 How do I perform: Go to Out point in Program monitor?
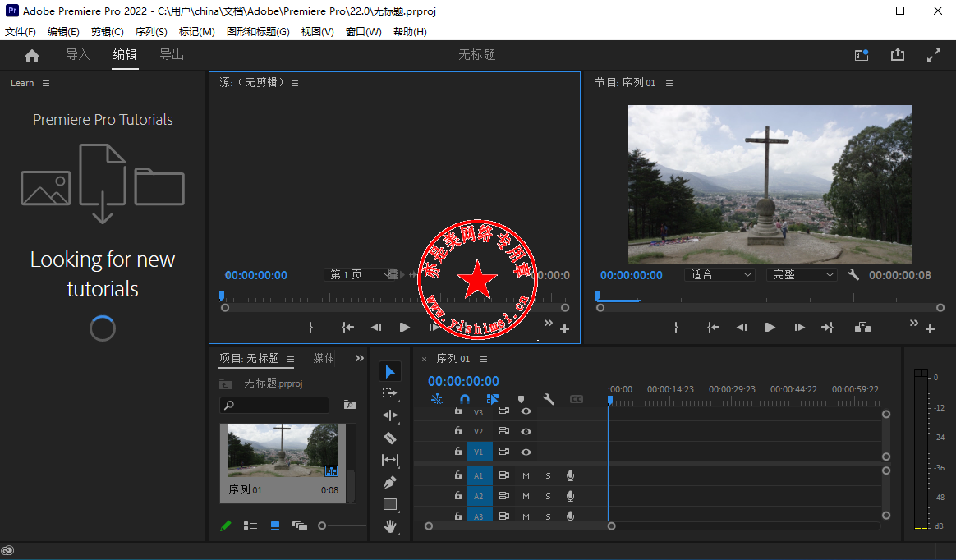(x=827, y=328)
